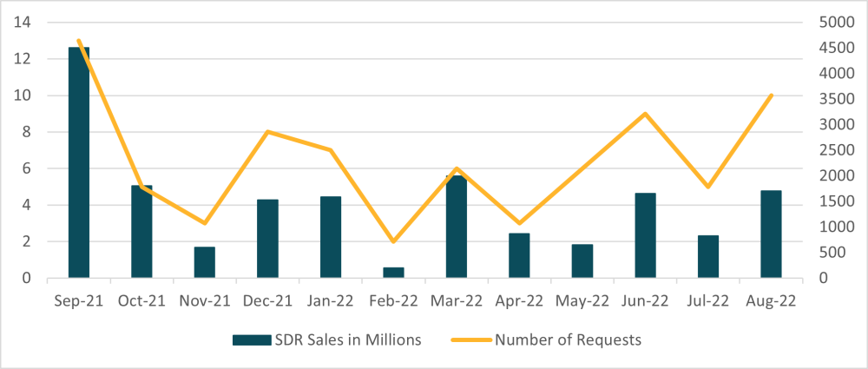This screenshot has width=868, height=369.
Task: Click the May-22 x-axis label
Action: coord(582,300)
